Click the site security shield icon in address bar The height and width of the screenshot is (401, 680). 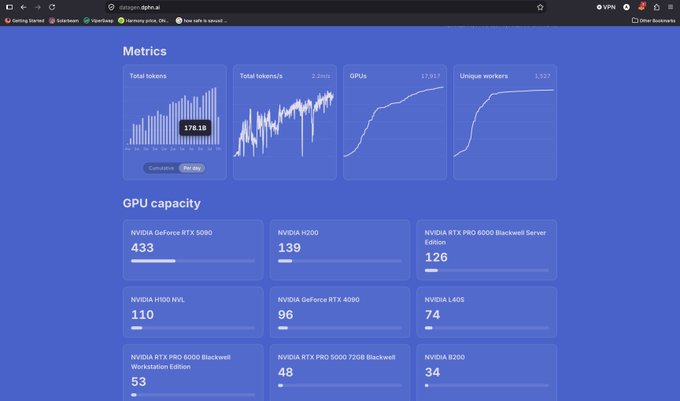(x=111, y=7)
